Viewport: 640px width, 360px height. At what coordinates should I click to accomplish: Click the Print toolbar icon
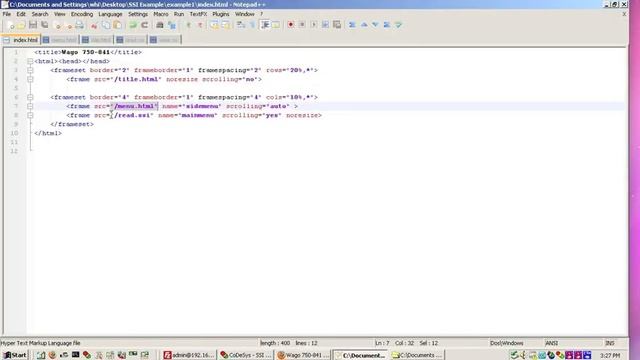80,25
